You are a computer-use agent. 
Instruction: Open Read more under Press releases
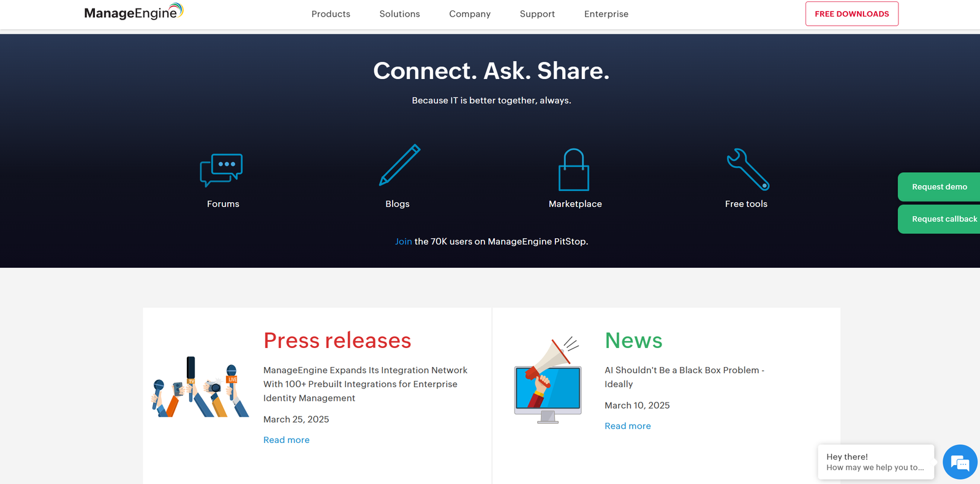tap(286, 440)
